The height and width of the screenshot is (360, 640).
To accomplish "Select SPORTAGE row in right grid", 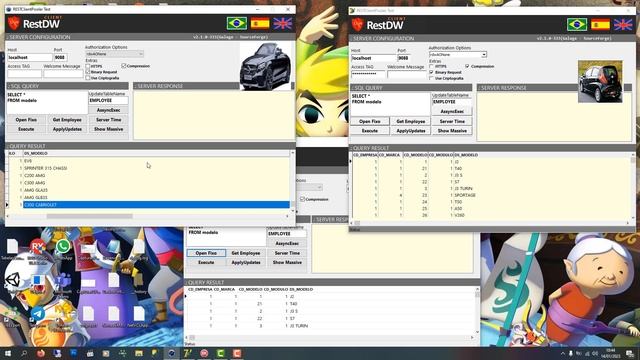I will click(491, 195).
